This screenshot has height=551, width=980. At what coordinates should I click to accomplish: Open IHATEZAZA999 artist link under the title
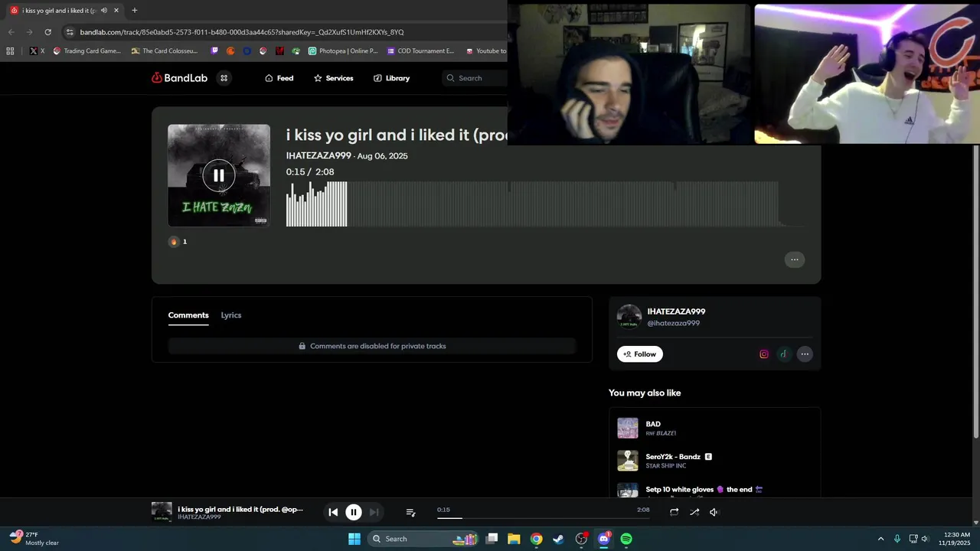click(318, 156)
